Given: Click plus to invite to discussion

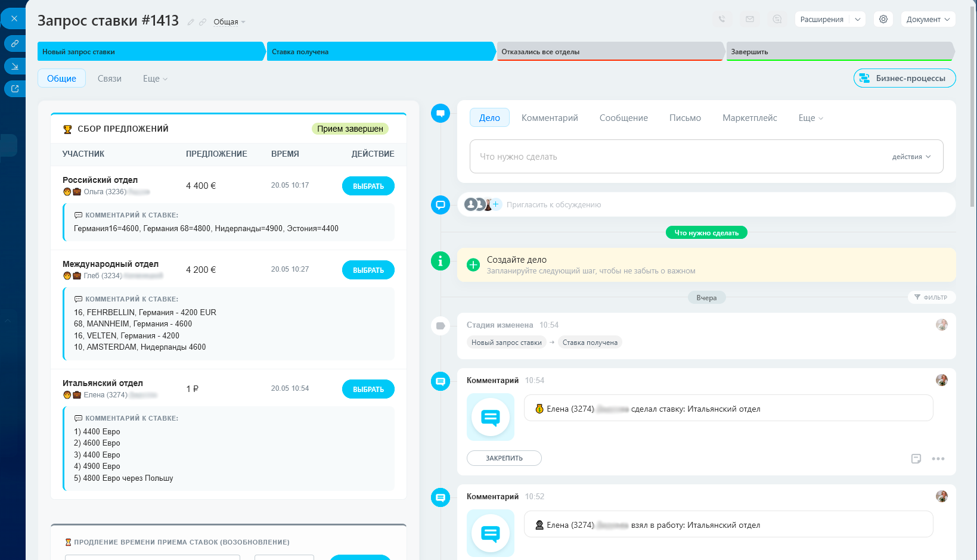Looking at the screenshot, I should (x=495, y=204).
